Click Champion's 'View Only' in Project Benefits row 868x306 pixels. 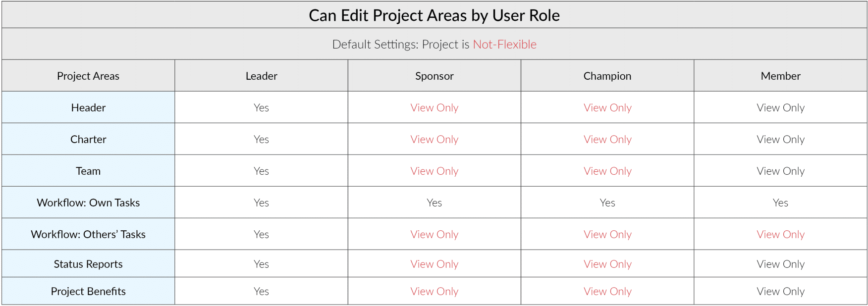click(x=607, y=291)
